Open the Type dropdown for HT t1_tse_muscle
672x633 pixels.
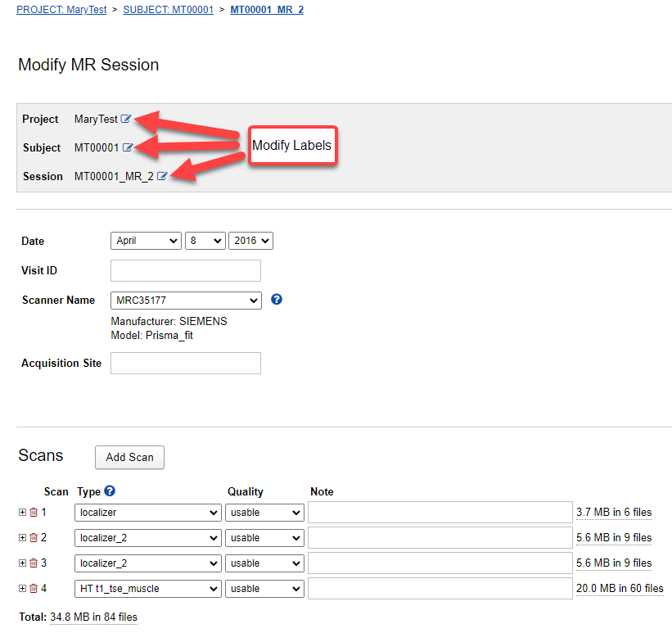(148, 589)
